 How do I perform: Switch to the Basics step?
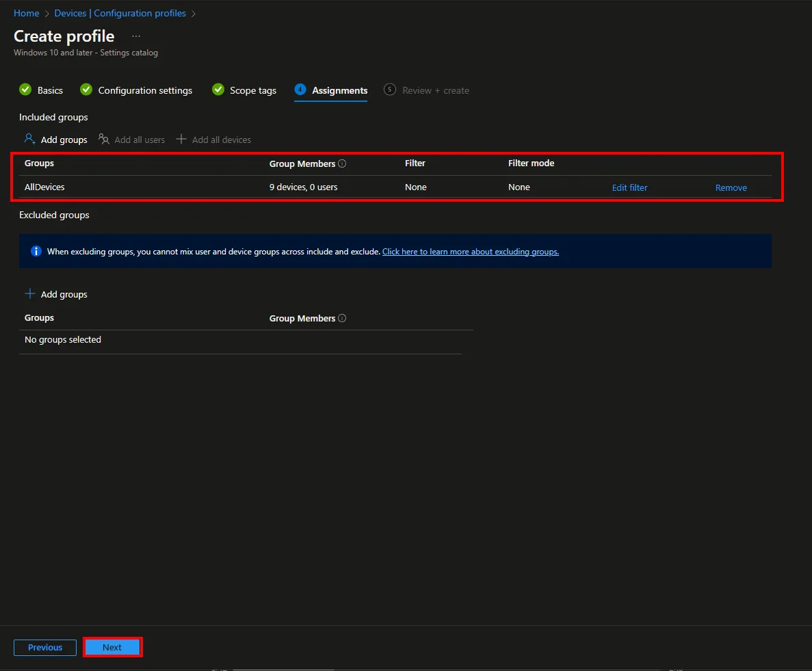(50, 90)
